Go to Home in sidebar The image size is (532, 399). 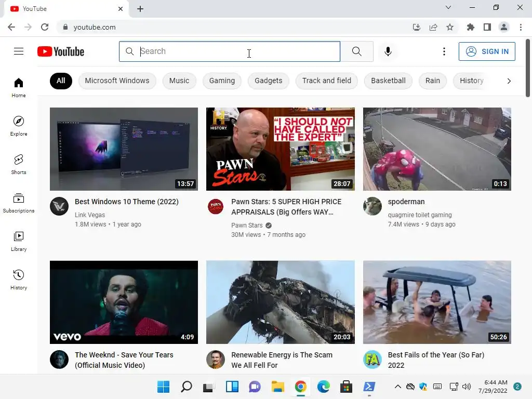coord(19,87)
